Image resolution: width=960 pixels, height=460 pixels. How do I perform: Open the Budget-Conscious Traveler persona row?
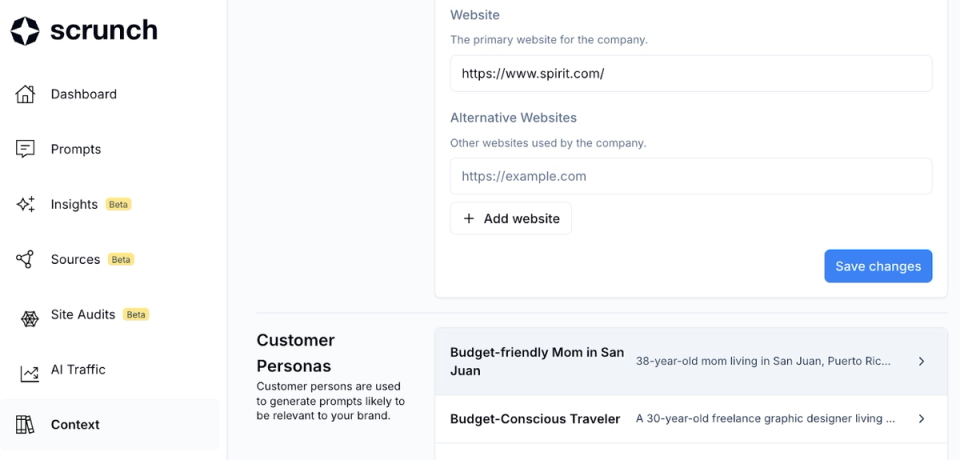click(x=691, y=419)
